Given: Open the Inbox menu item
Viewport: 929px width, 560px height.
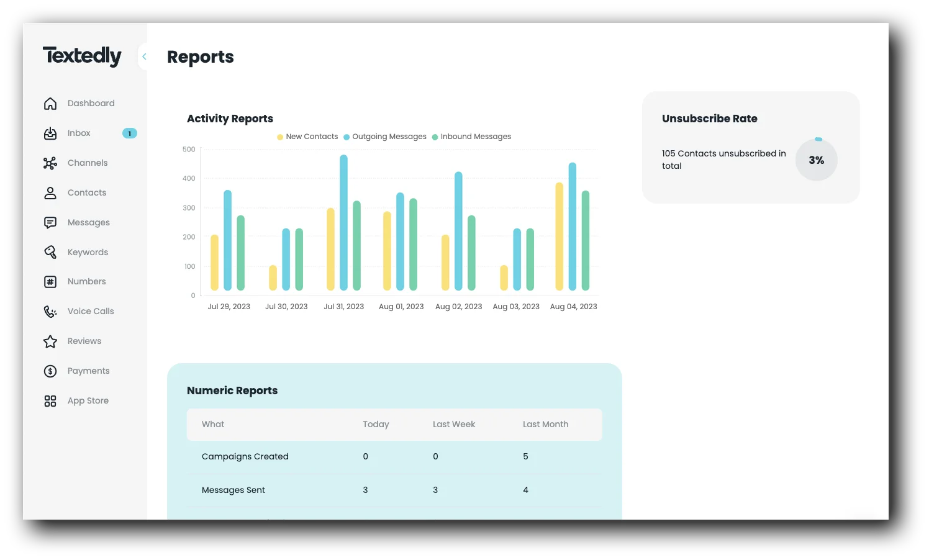Looking at the screenshot, I should pos(79,133).
